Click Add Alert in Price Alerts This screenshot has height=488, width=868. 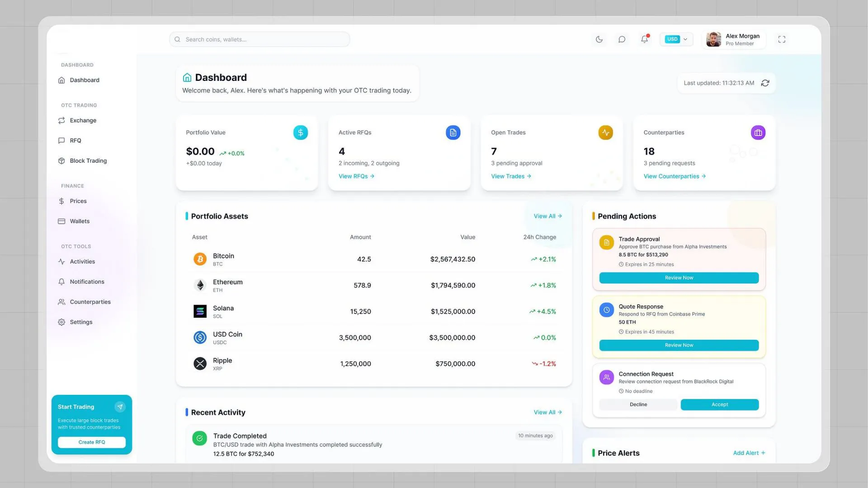point(749,453)
